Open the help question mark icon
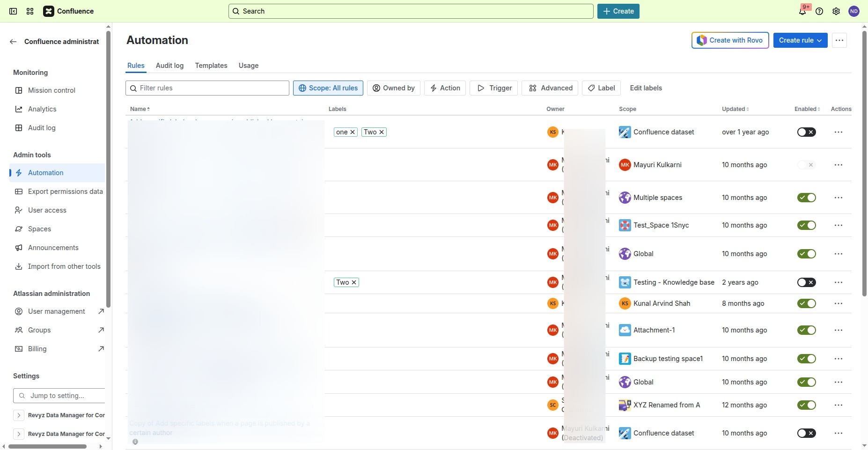This screenshot has height=450, width=868. coord(819,11)
